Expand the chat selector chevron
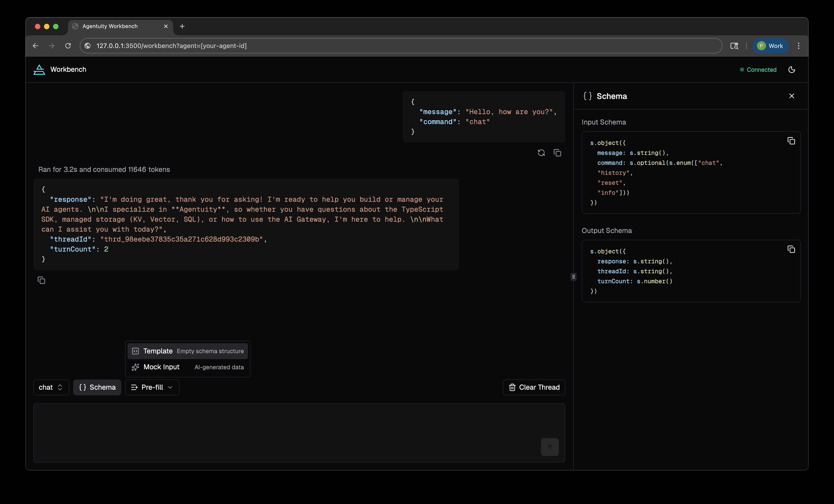The image size is (834, 504). click(x=60, y=387)
